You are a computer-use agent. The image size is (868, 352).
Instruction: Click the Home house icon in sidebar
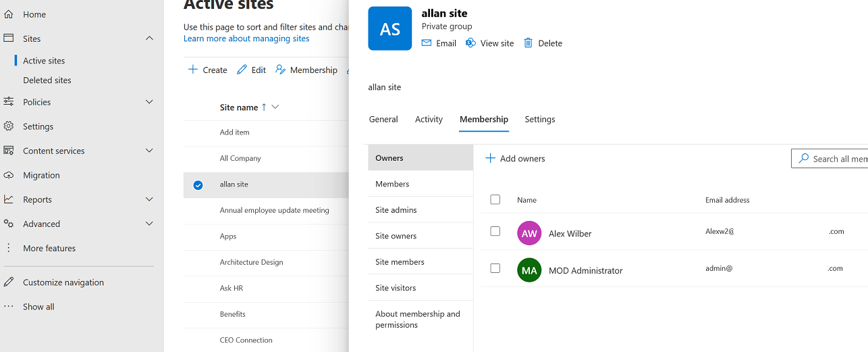click(x=9, y=14)
